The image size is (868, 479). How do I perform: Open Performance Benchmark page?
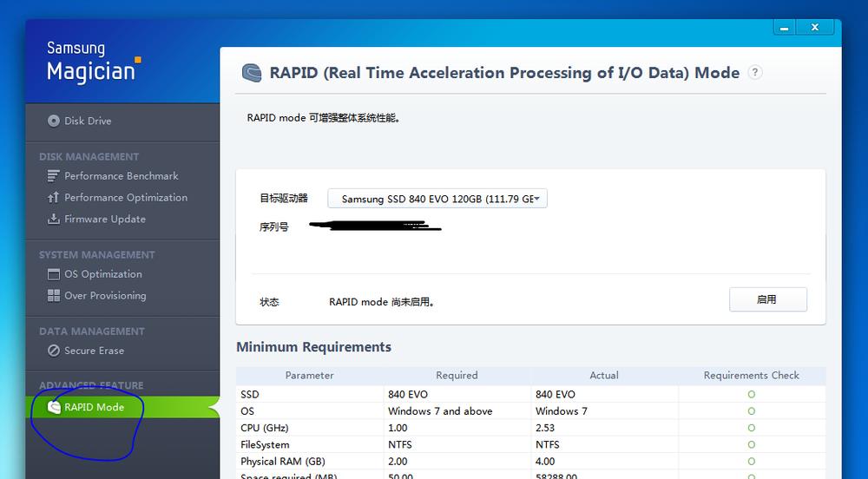[x=122, y=176]
